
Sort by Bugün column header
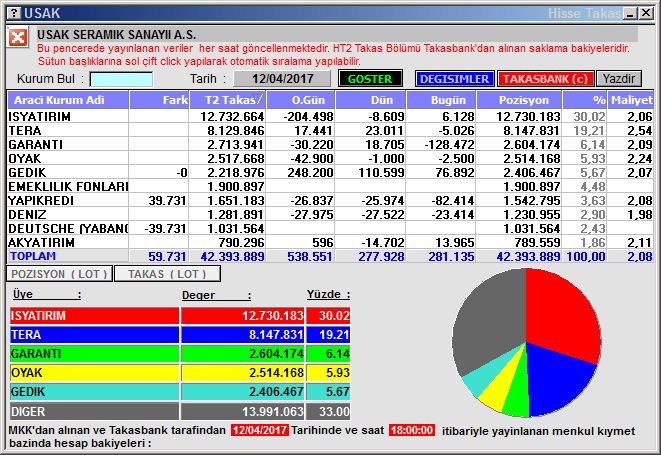[x=441, y=100]
